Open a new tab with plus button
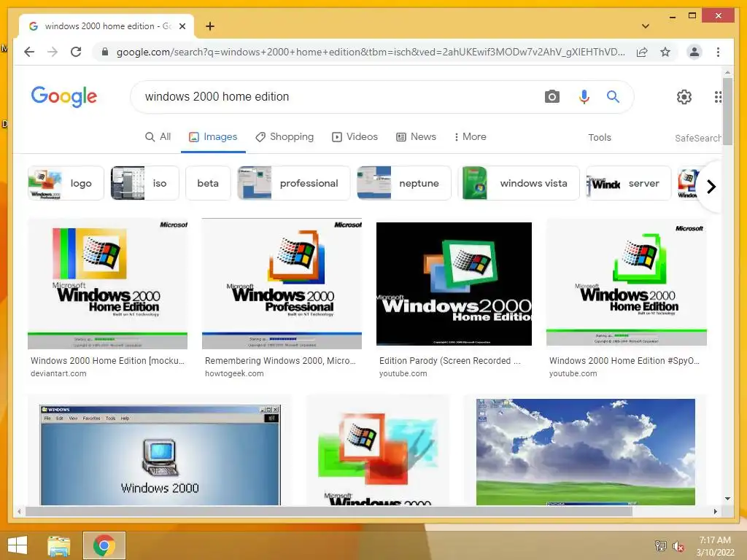Viewport: 747px width, 560px height. [x=210, y=26]
